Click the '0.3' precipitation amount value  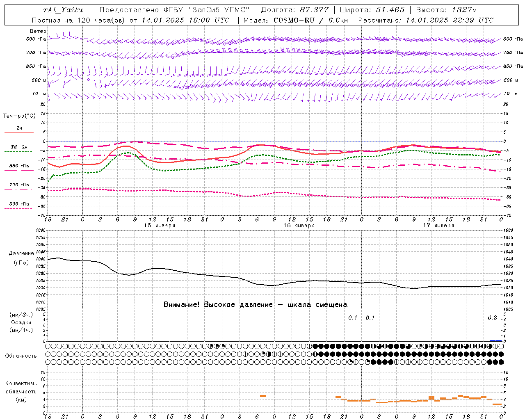[492, 317]
